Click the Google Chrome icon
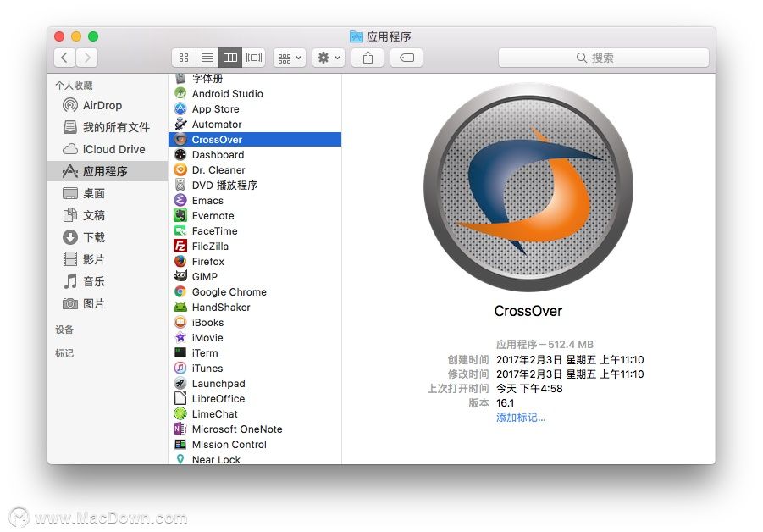 tap(180, 291)
